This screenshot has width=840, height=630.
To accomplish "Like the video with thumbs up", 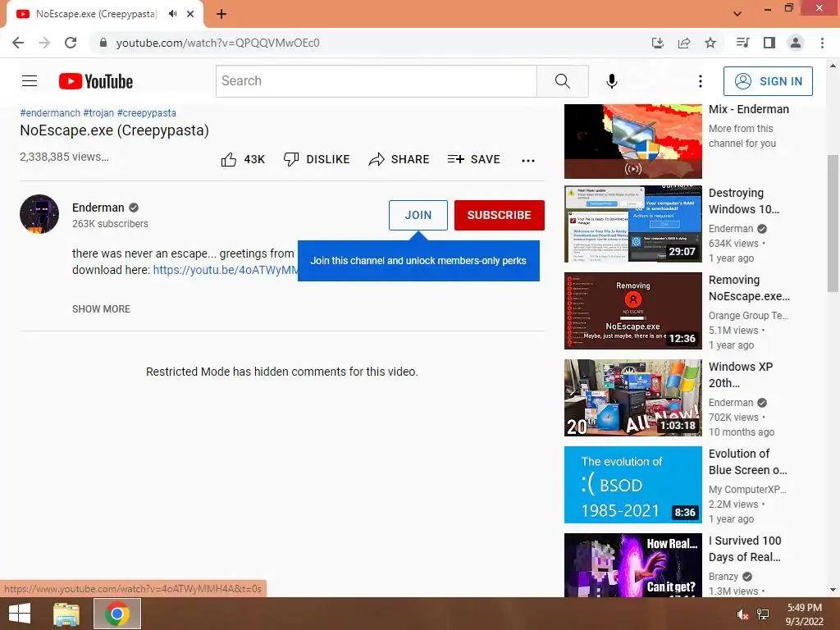I will [243, 159].
